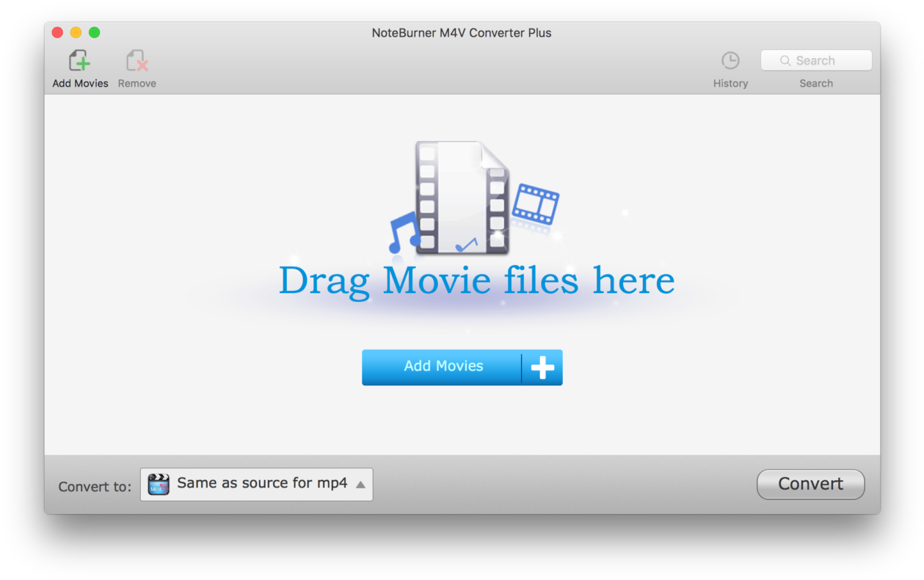
Task: Click the clapperboard icon in the format selector
Action: 159,485
